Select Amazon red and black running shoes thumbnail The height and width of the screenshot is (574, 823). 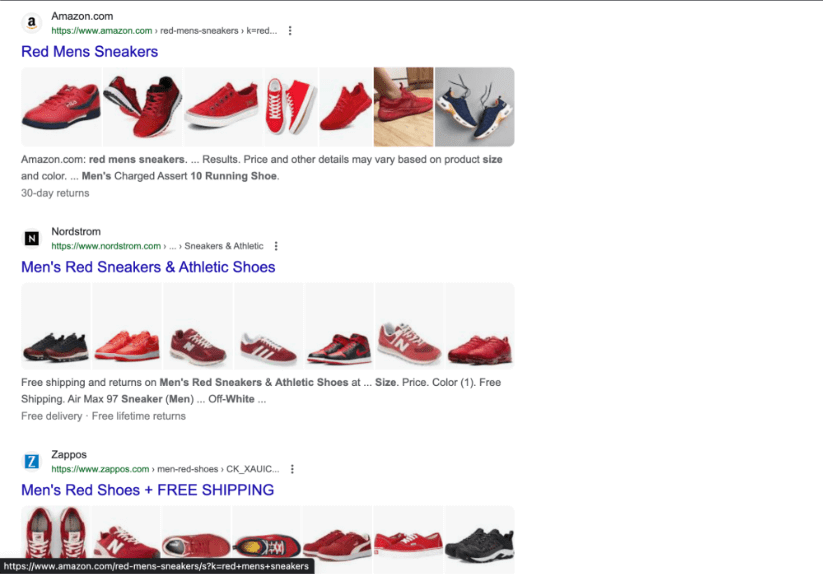pos(143,107)
